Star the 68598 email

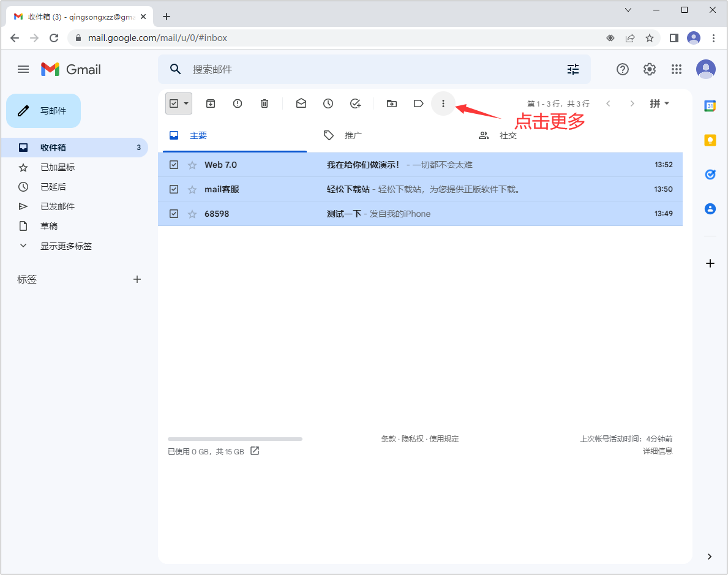coord(192,214)
